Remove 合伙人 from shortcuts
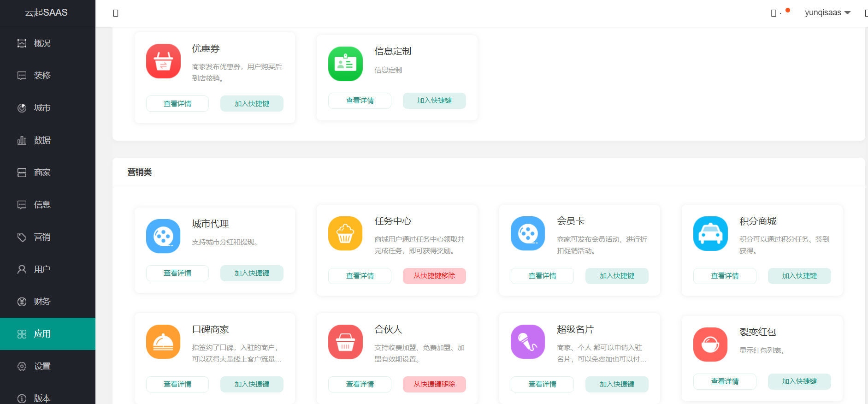The image size is (868, 404). coord(434,384)
